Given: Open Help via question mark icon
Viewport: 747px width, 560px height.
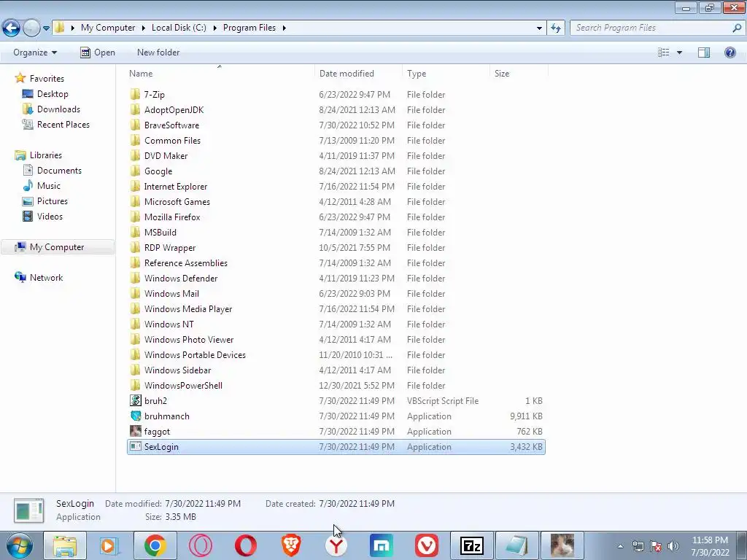Looking at the screenshot, I should click(729, 52).
